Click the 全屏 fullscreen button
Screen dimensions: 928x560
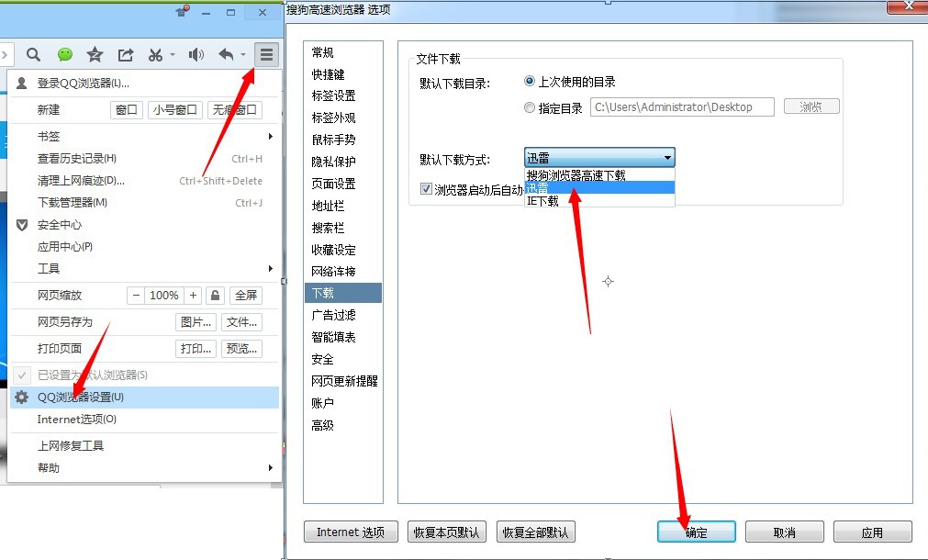(x=246, y=296)
